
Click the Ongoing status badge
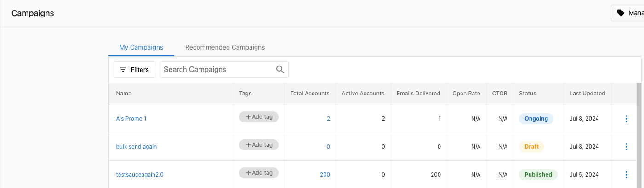pos(536,119)
